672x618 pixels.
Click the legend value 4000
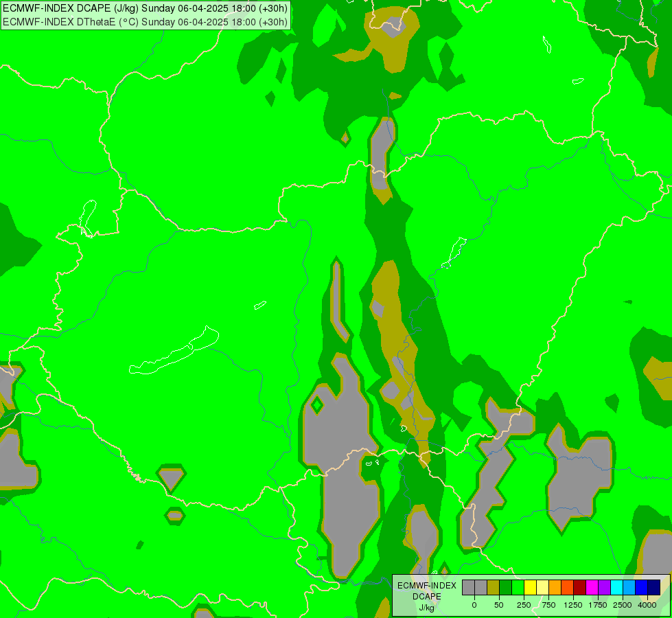(647, 605)
